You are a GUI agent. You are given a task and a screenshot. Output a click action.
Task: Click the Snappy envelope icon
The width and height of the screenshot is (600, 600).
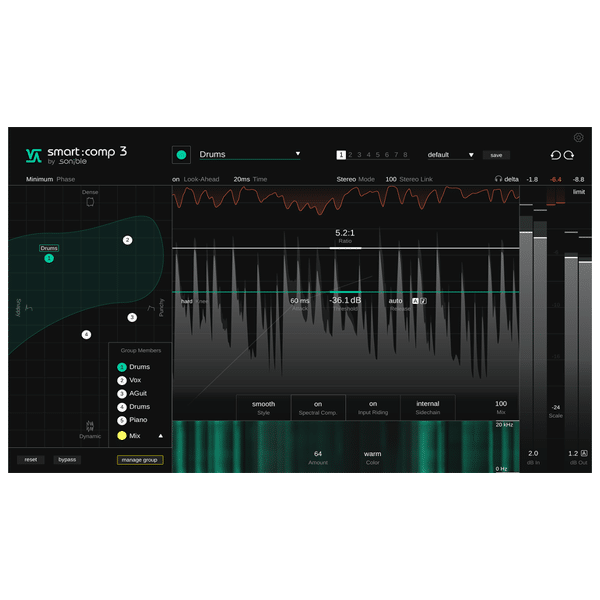[29, 308]
